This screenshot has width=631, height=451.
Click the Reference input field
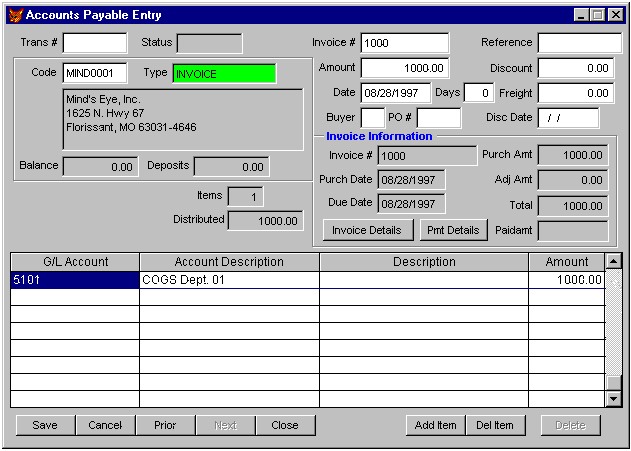(x=579, y=43)
